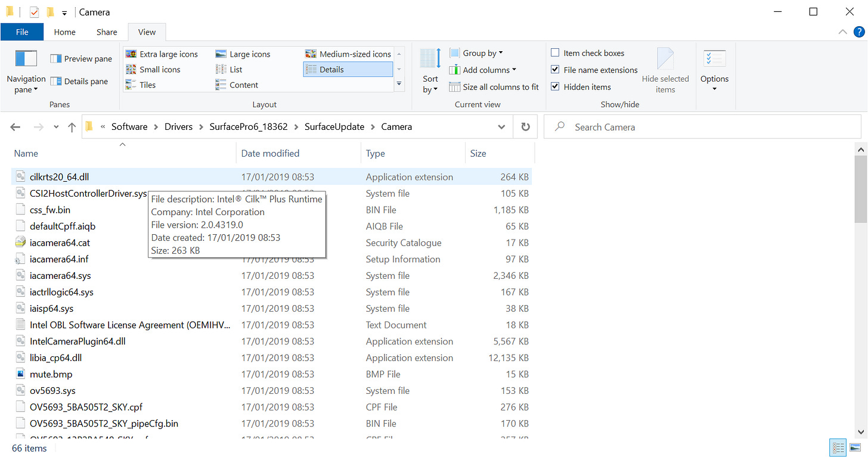Viewport: 868px width, 457px height.
Task: Switch to Small icons layout
Action: (x=153, y=70)
